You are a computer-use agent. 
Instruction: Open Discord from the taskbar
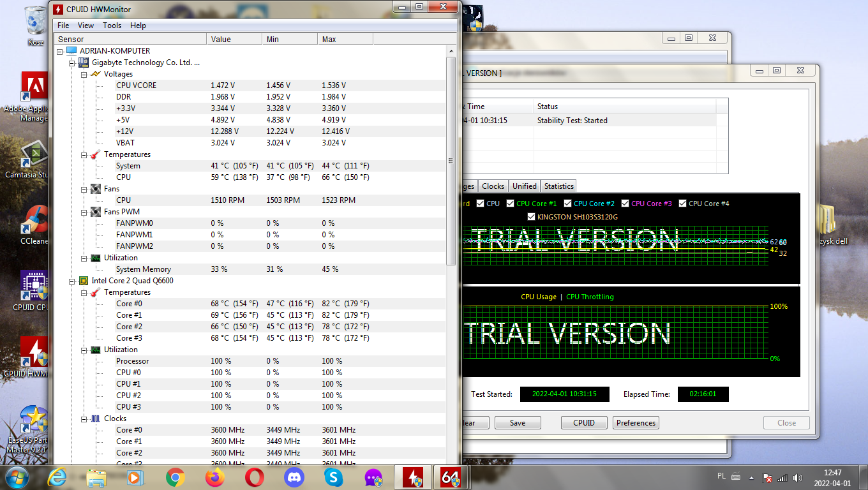(x=294, y=477)
